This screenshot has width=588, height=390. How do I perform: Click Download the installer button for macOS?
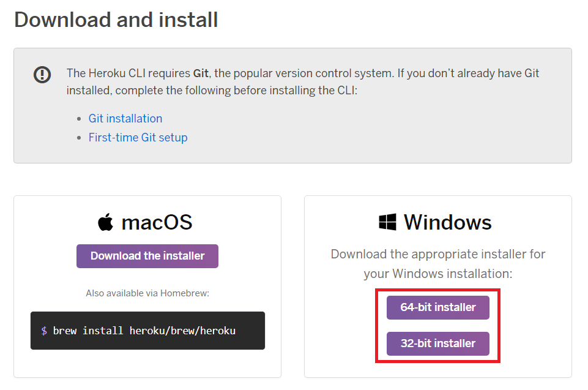click(x=147, y=256)
